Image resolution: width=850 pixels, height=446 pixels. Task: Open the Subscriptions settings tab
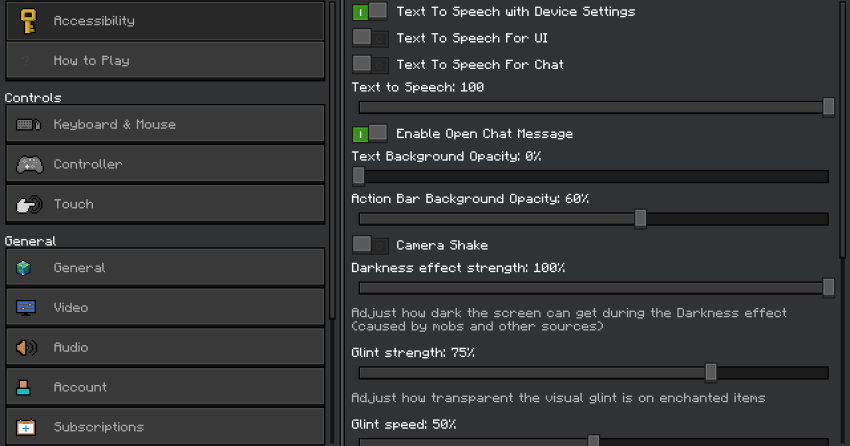tap(165, 427)
